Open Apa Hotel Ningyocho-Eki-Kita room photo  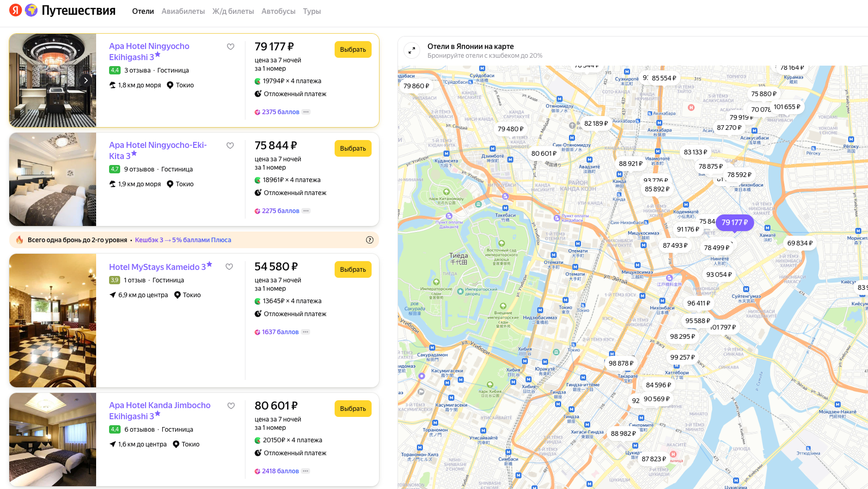pos(53,179)
